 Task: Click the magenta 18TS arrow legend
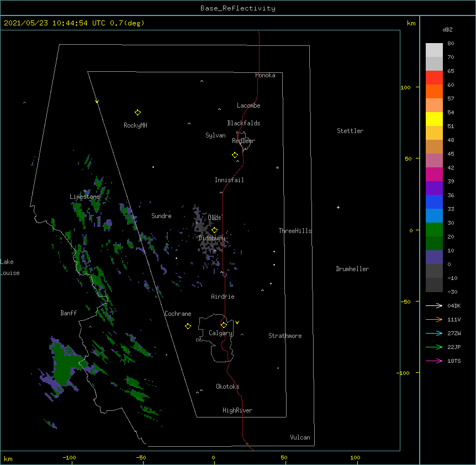click(x=434, y=361)
